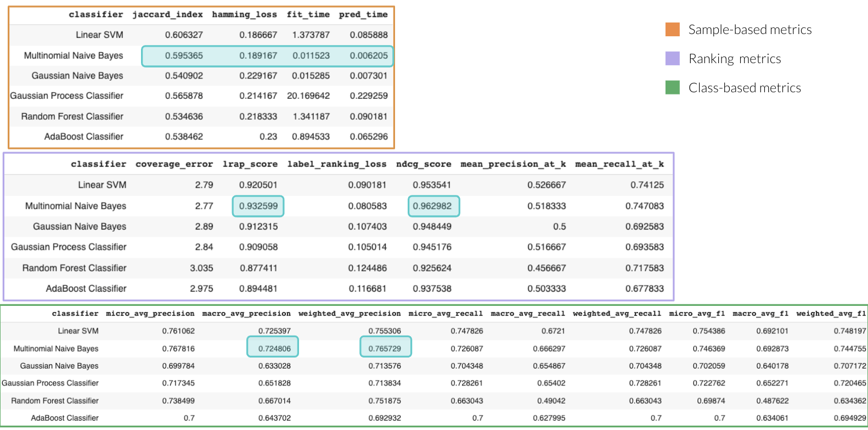The image size is (868, 430).
Task: Click highlighted ndcg_score value 0.962982
Action: (x=432, y=206)
